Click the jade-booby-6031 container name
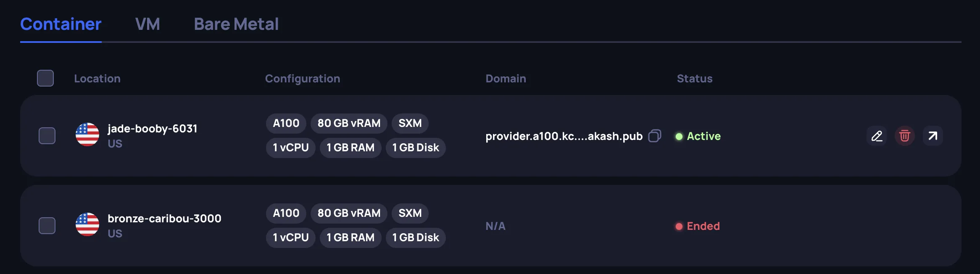Viewport: 980px width, 274px height. [x=153, y=129]
